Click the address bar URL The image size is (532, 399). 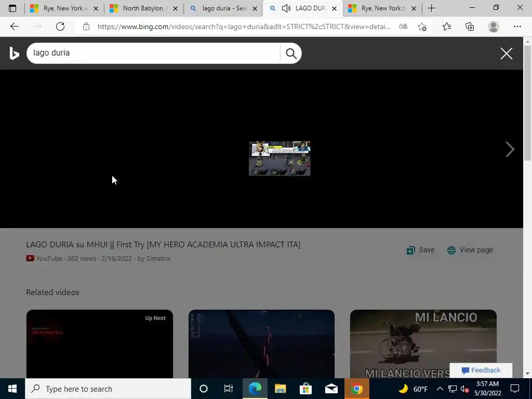click(x=244, y=26)
